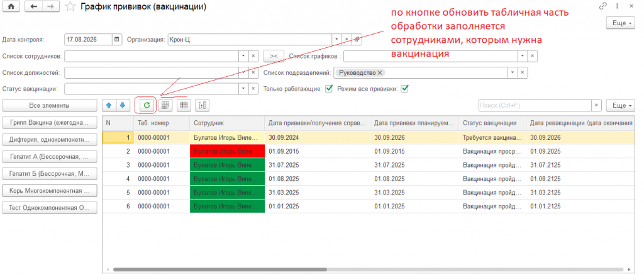This screenshot has width=644, height=279.
Task: Select the Сотрудник cell in row 1
Action: pos(227,137)
